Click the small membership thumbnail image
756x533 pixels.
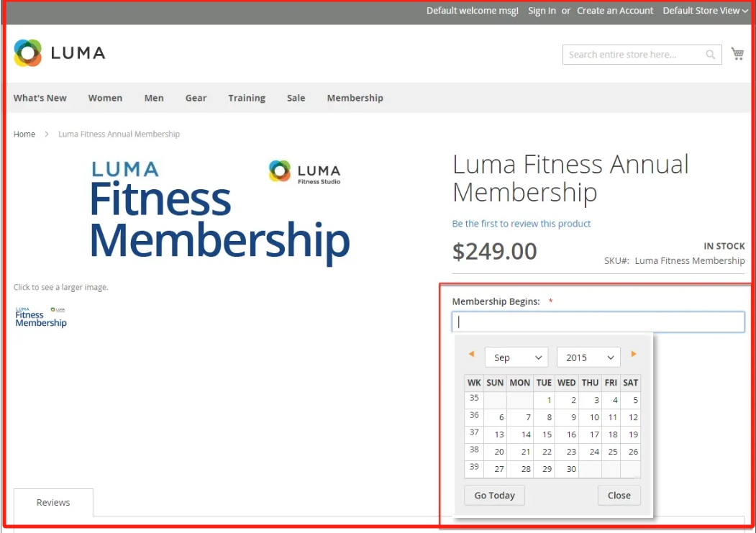(x=41, y=317)
